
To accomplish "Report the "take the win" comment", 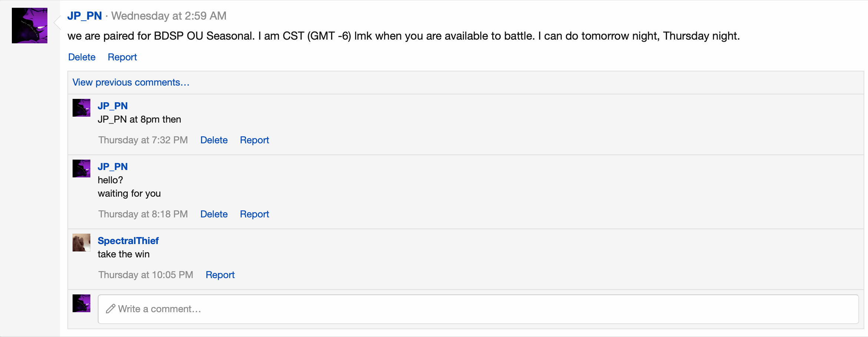I will click(x=220, y=275).
